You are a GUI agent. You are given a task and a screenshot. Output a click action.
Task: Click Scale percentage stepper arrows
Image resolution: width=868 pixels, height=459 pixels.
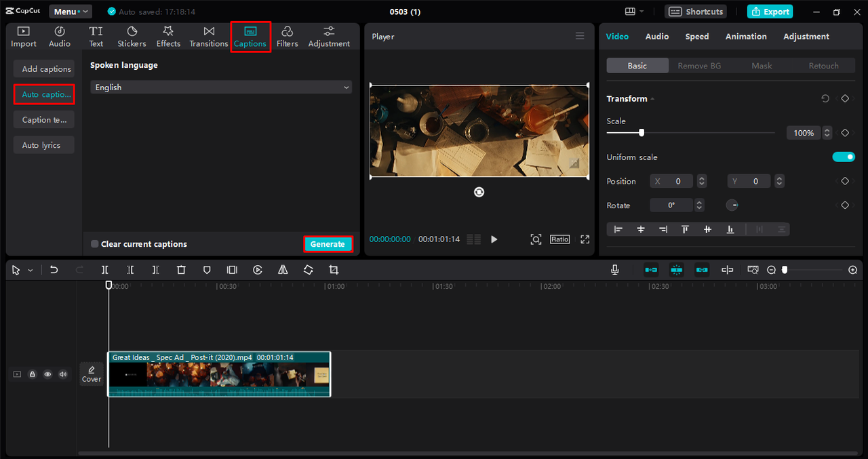[827, 133]
